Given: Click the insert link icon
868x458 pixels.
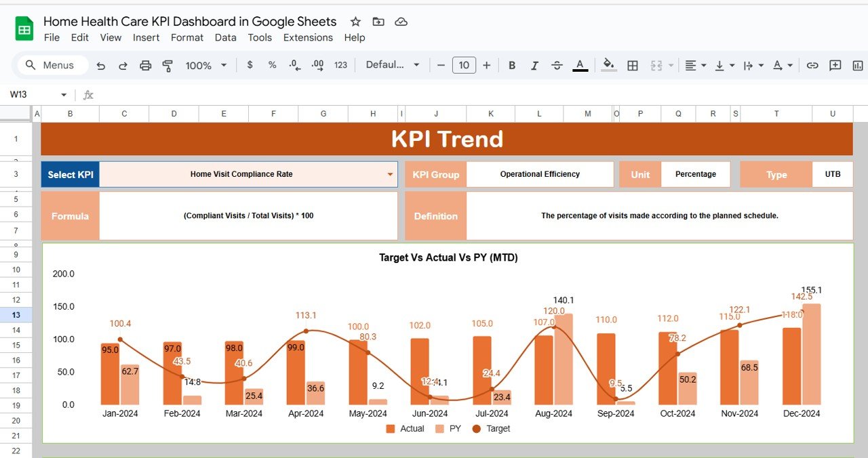Looking at the screenshot, I should 812,66.
